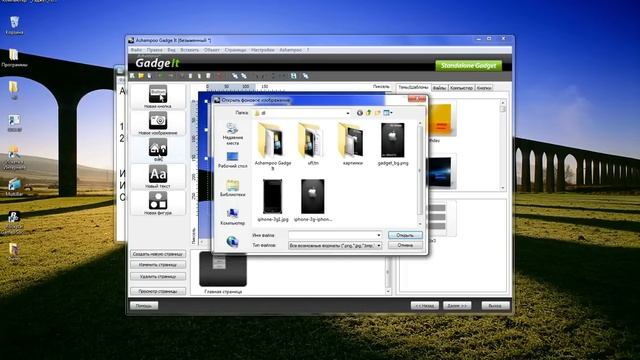Image resolution: width=640 pixels, height=360 pixels.
Task: Open the Тип файлов format dropdown
Action: pos(379,245)
